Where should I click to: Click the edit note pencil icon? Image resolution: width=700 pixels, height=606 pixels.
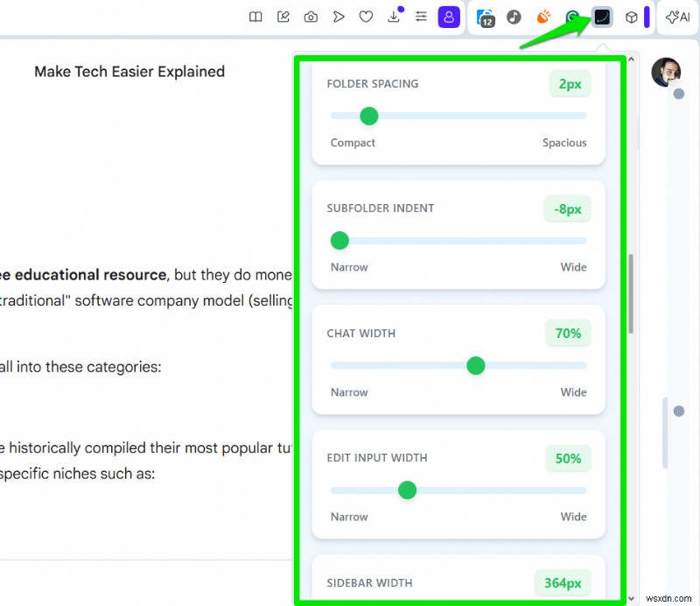pos(283,17)
